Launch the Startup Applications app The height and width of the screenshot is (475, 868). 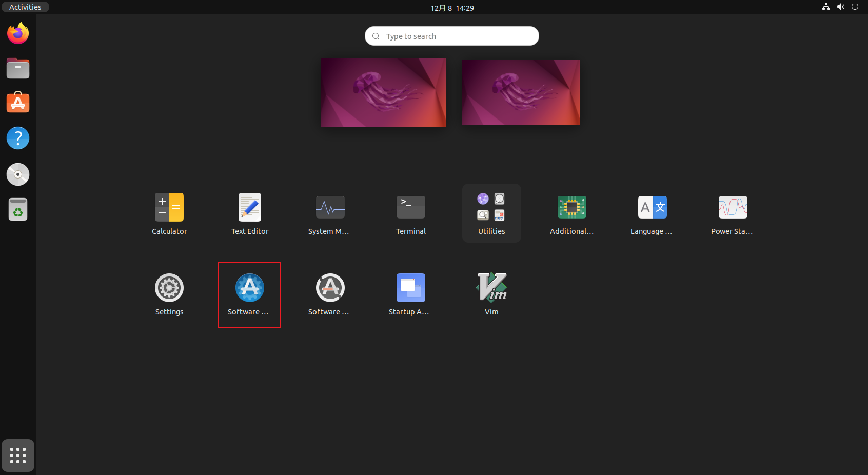(x=411, y=294)
